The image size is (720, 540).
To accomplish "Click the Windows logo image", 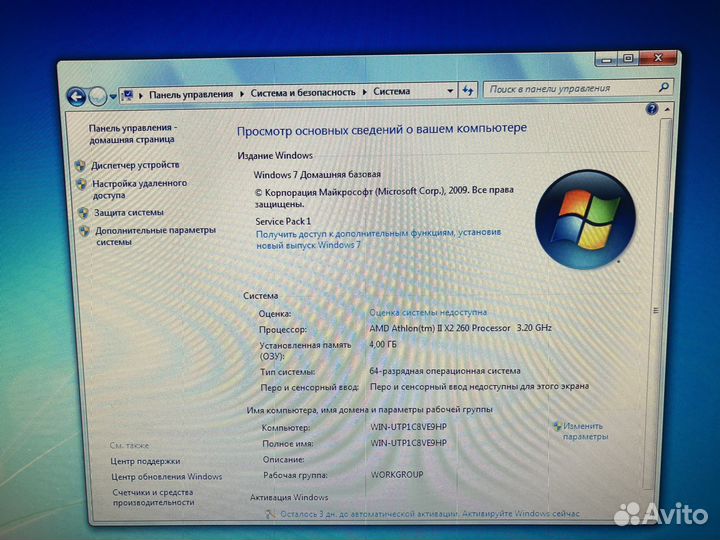I will [585, 219].
